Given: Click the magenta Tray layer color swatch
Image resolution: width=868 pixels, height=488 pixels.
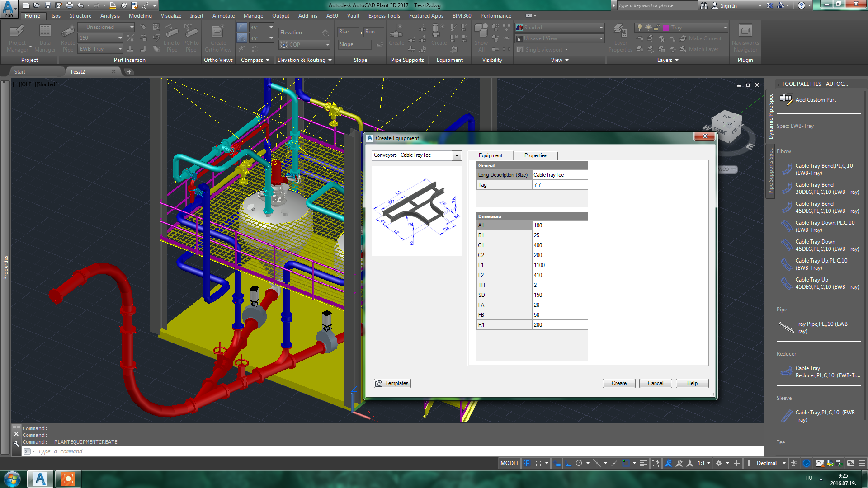Looking at the screenshot, I should pos(666,28).
